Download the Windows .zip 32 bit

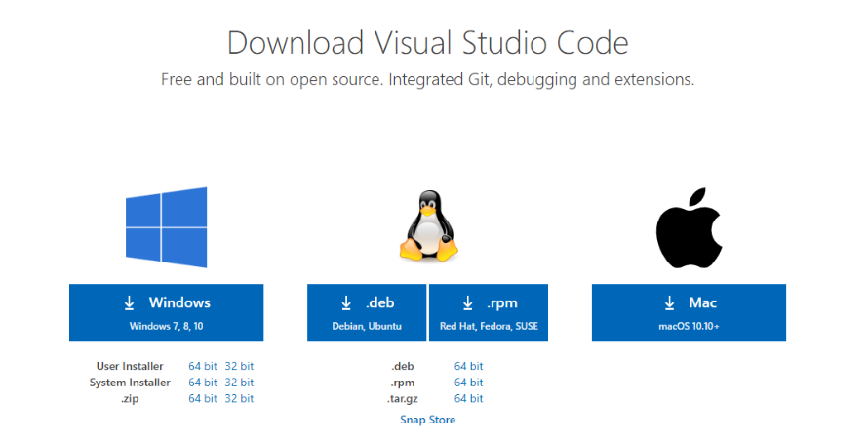point(239,398)
